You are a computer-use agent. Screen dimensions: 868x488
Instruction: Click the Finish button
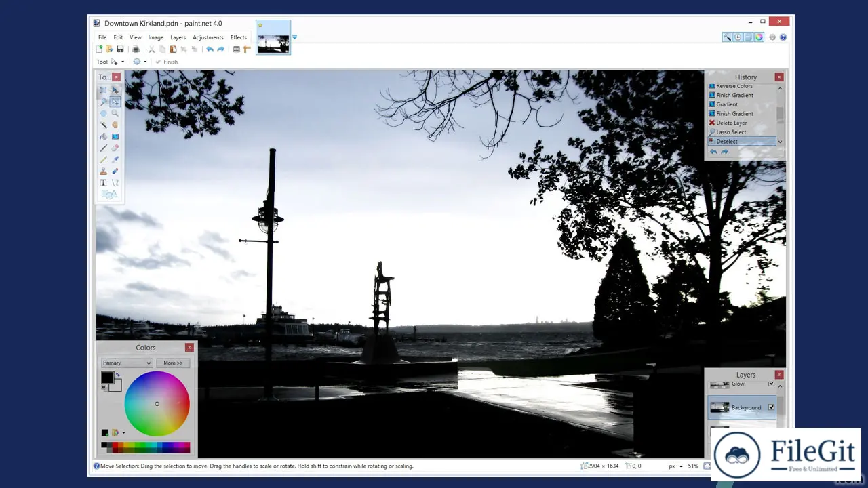[167, 62]
